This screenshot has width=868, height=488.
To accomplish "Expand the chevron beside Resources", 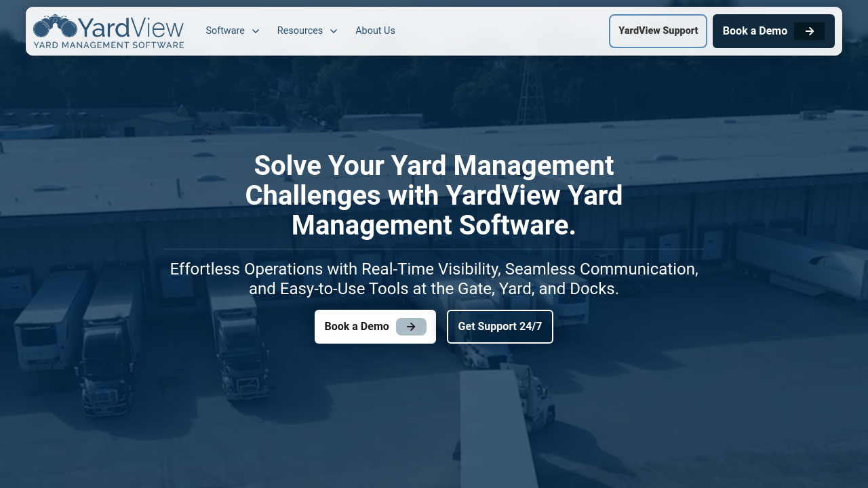I will point(334,31).
